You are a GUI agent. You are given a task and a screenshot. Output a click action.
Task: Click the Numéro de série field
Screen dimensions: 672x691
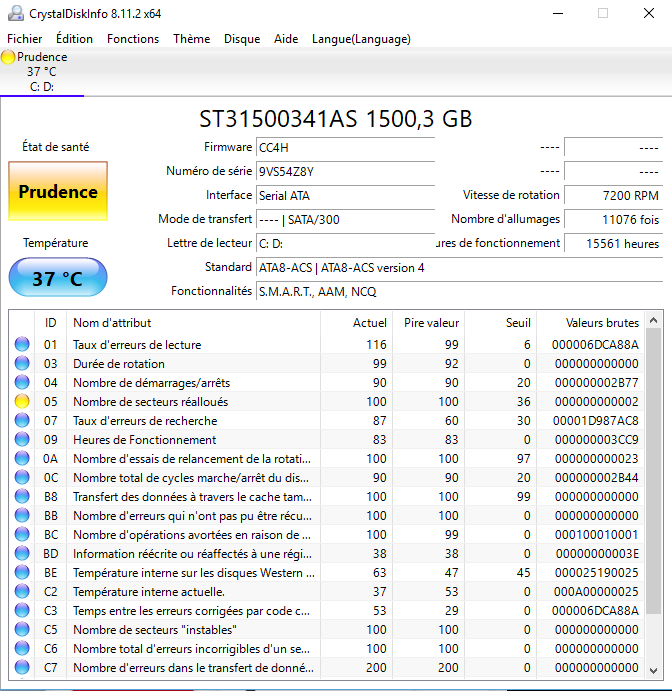click(345, 171)
